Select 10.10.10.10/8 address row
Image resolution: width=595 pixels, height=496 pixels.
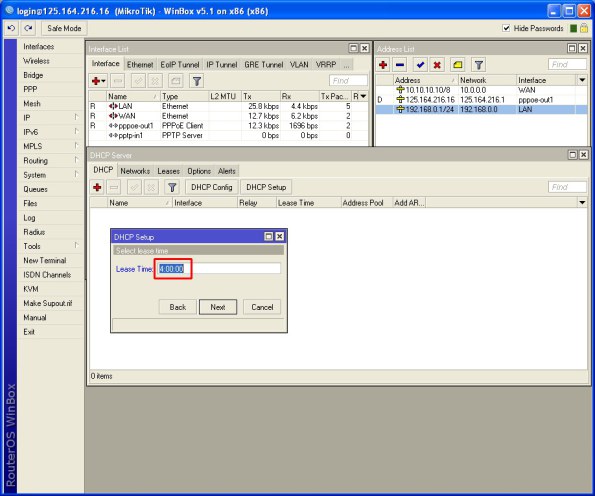(482, 90)
